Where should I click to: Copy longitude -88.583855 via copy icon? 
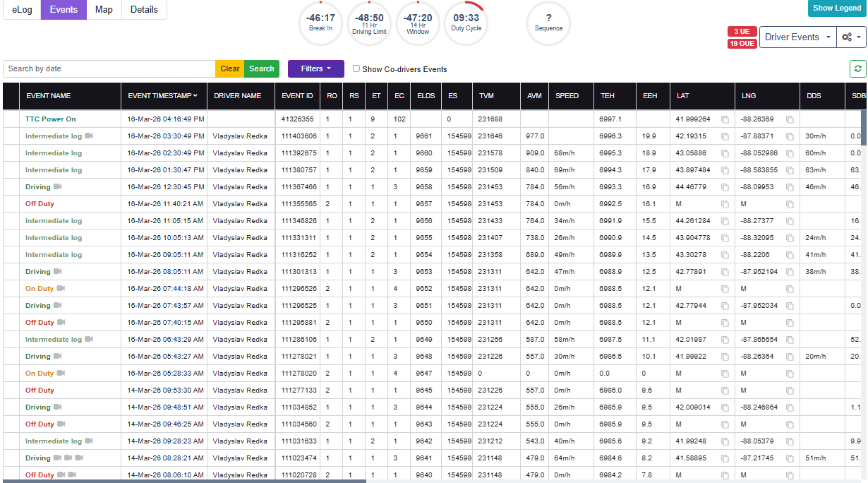click(x=790, y=170)
